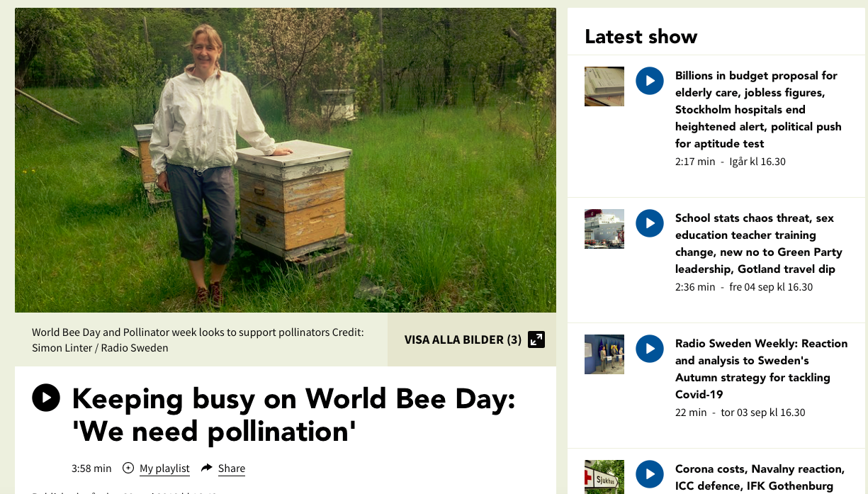Play the Corona costs, Navalny reaction episode
The image size is (868, 494).
[649, 474]
